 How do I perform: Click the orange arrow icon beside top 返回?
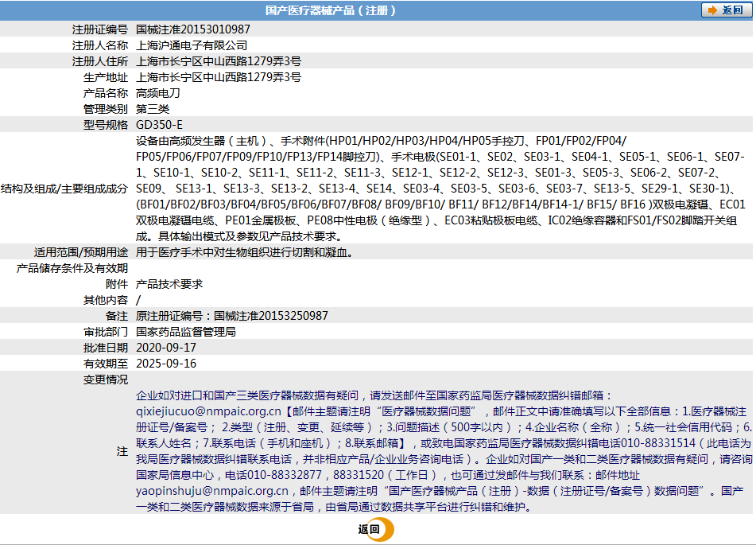tap(712, 10)
